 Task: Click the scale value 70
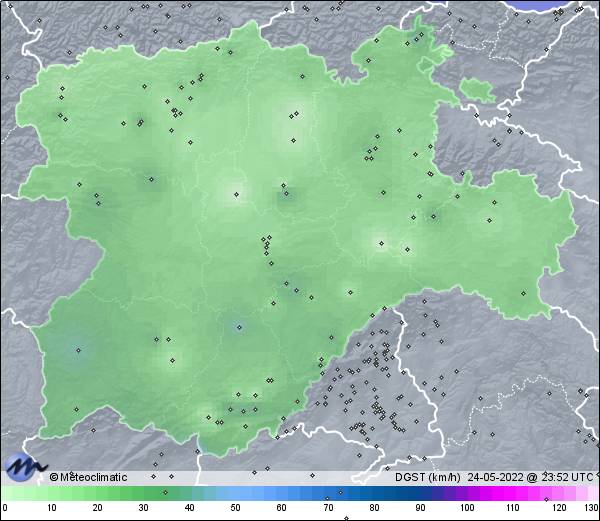click(x=328, y=508)
